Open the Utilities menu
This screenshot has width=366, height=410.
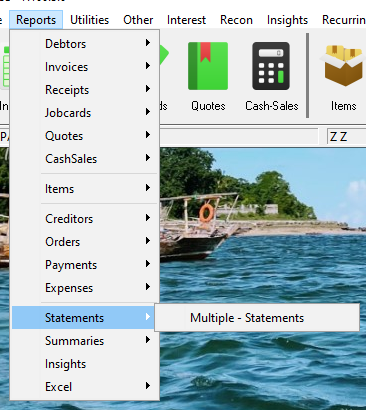pos(89,20)
